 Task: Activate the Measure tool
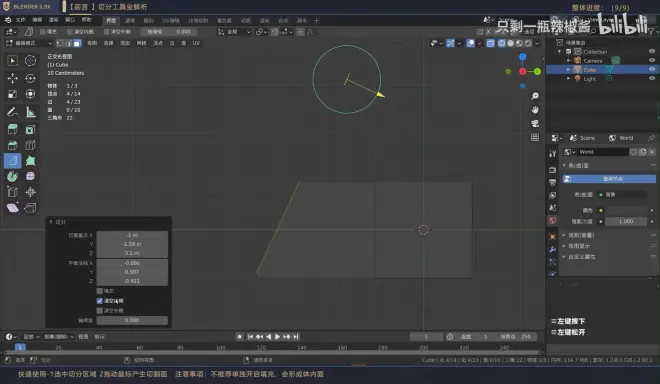[30, 112]
